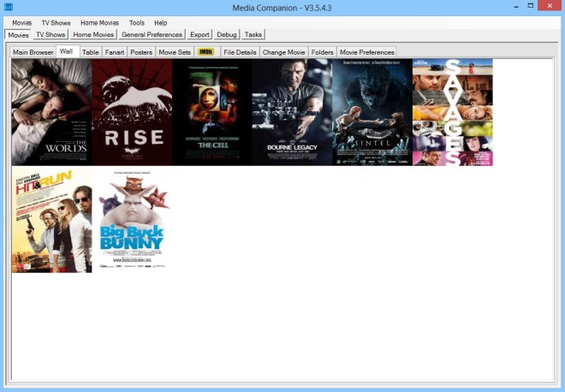
Task: Go to the File Details tab
Action: (x=240, y=52)
